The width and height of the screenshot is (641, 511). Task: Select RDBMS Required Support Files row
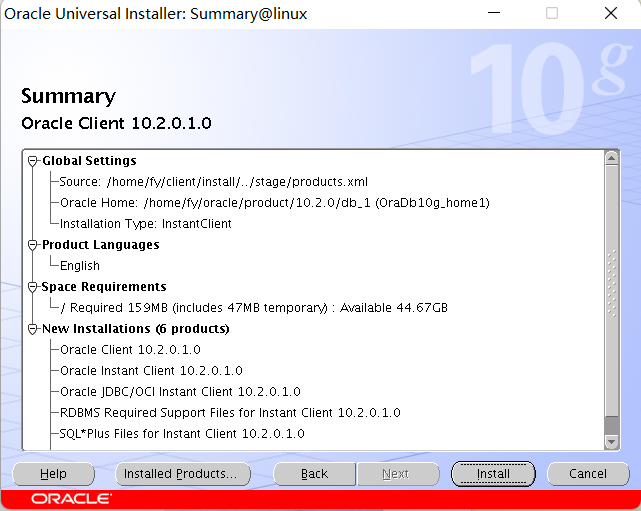click(x=230, y=412)
